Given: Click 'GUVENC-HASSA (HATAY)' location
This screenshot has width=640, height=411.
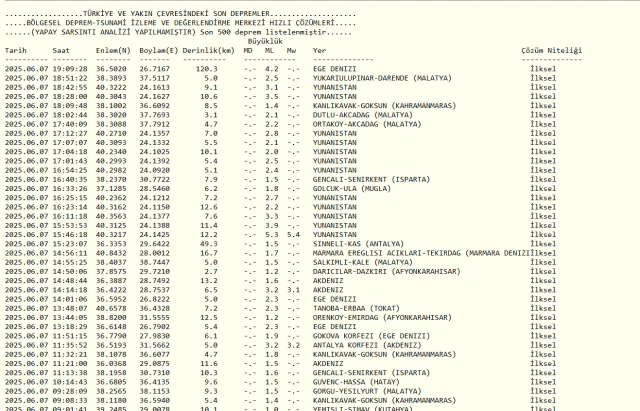Looking at the screenshot, I should [356, 382].
